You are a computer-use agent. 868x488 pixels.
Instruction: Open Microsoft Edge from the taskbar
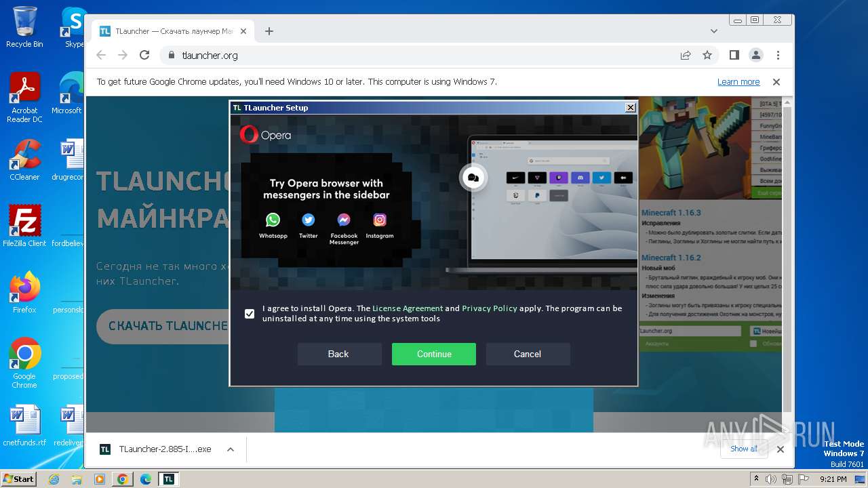(x=146, y=479)
